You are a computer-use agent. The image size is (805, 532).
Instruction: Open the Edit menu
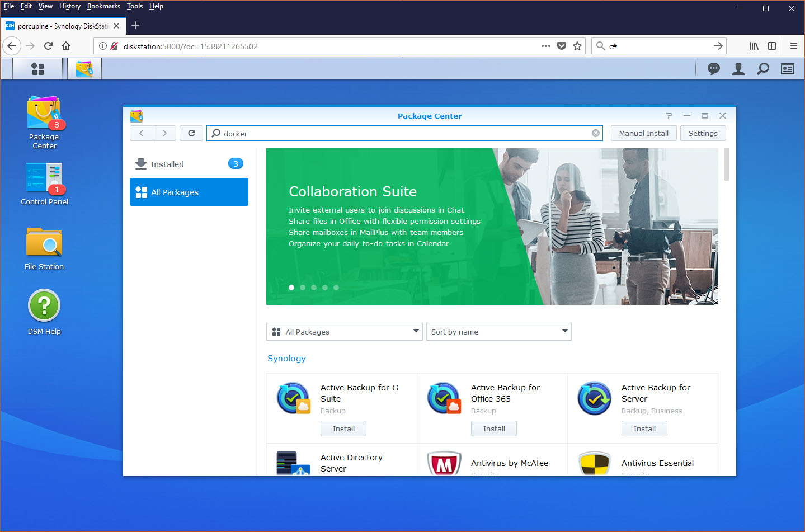point(26,6)
